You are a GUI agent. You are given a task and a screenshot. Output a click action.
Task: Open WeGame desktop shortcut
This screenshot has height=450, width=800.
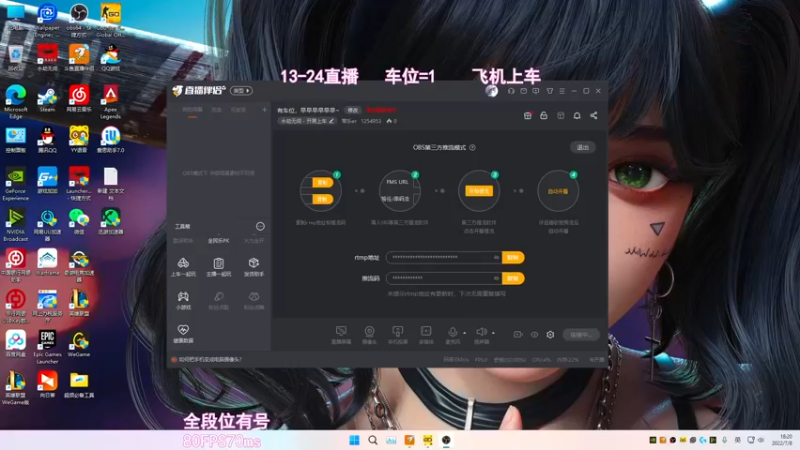tap(79, 343)
